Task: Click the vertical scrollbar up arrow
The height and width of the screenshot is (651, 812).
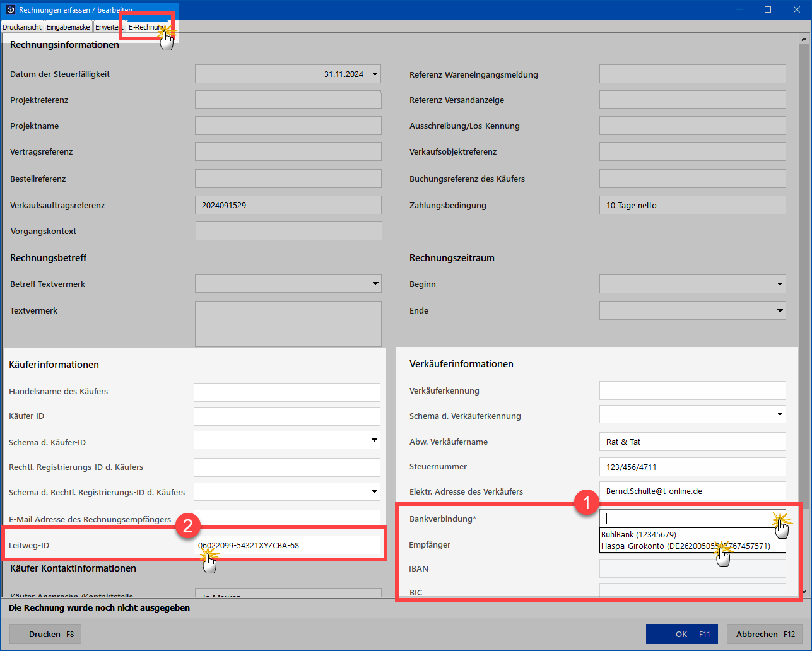Action: coord(803,40)
